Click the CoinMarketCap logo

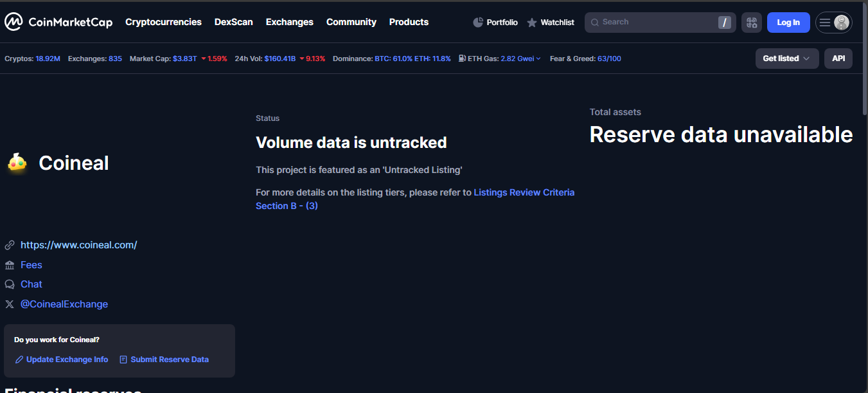58,22
